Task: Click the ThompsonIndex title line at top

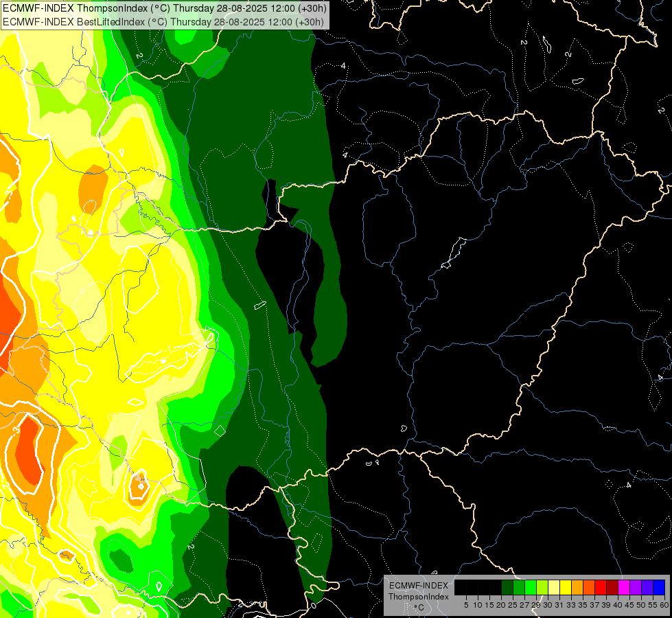Action: [x=165, y=8]
